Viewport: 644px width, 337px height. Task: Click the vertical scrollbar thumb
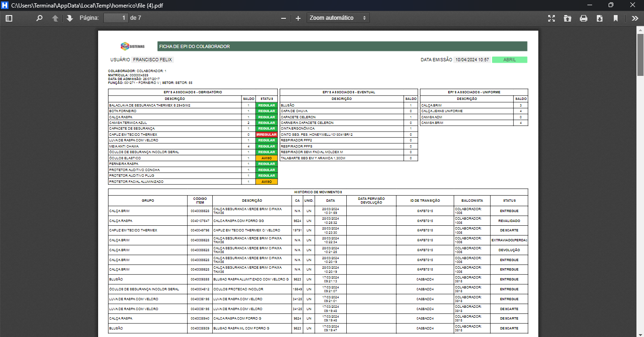pos(640,54)
